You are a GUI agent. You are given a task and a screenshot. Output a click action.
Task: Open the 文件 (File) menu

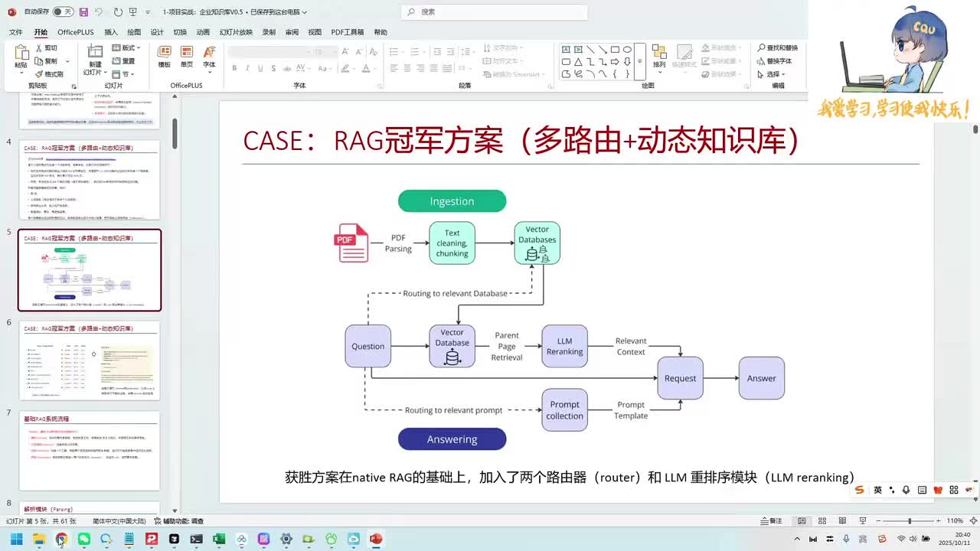click(x=16, y=32)
